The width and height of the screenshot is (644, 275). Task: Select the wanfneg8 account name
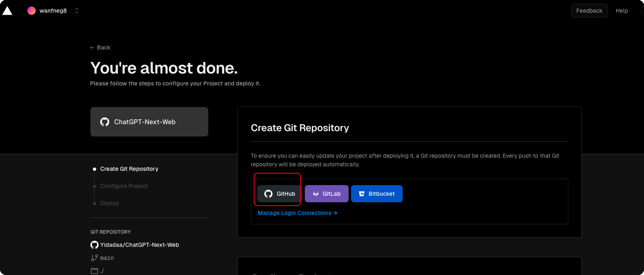pos(53,11)
